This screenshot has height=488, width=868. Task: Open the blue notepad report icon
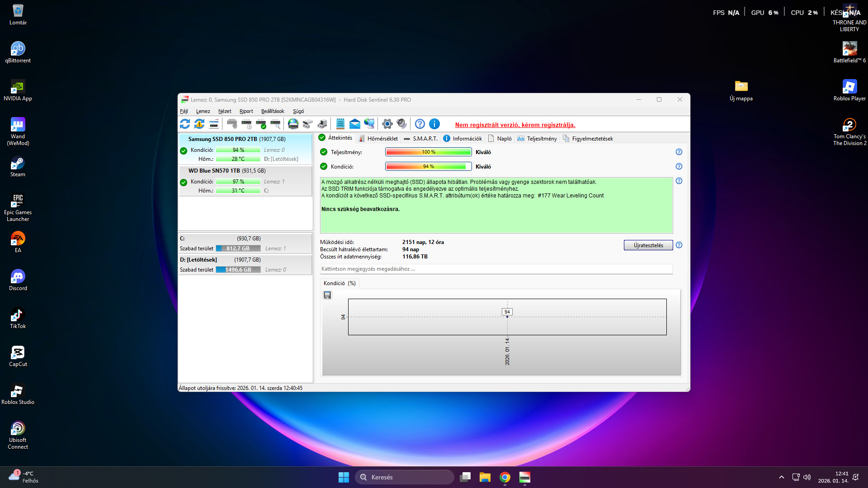click(340, 124)
